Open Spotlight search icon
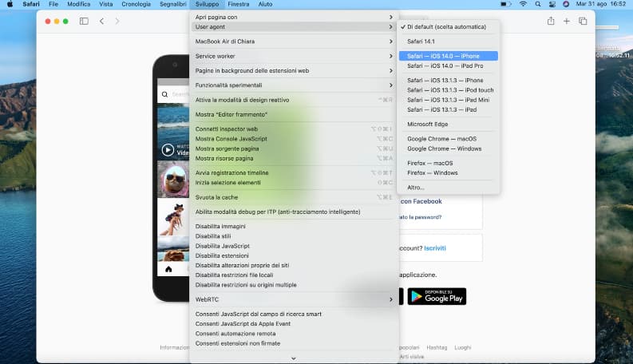 tap(538, 4)
